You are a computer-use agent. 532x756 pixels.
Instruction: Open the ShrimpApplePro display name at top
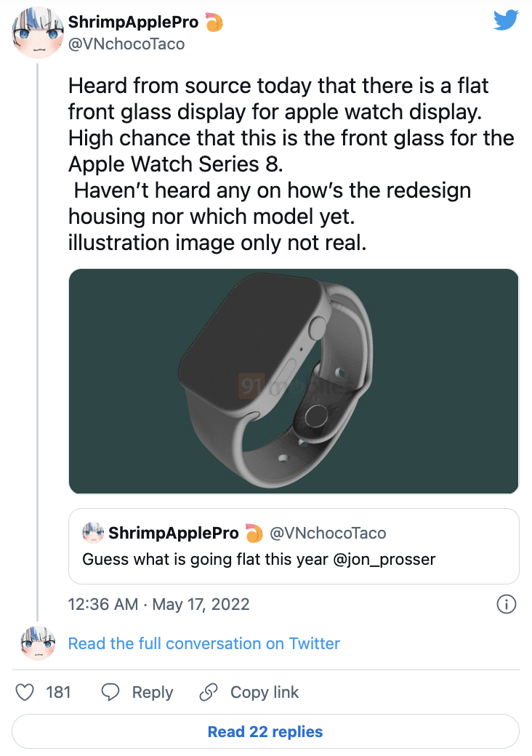133,23
